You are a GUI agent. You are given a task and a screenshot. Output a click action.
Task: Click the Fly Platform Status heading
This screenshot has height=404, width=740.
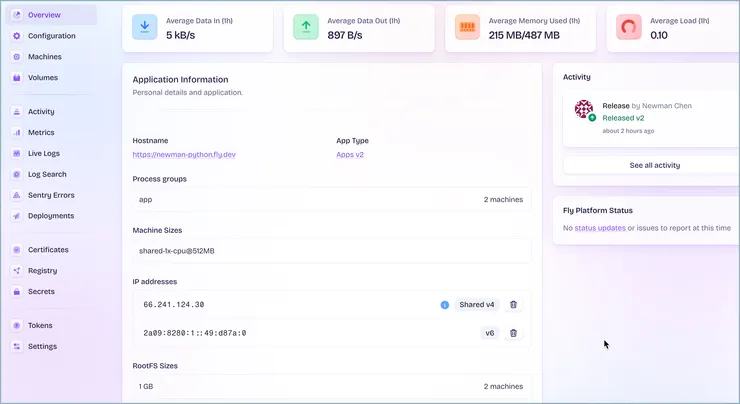(x=597, y=210)
